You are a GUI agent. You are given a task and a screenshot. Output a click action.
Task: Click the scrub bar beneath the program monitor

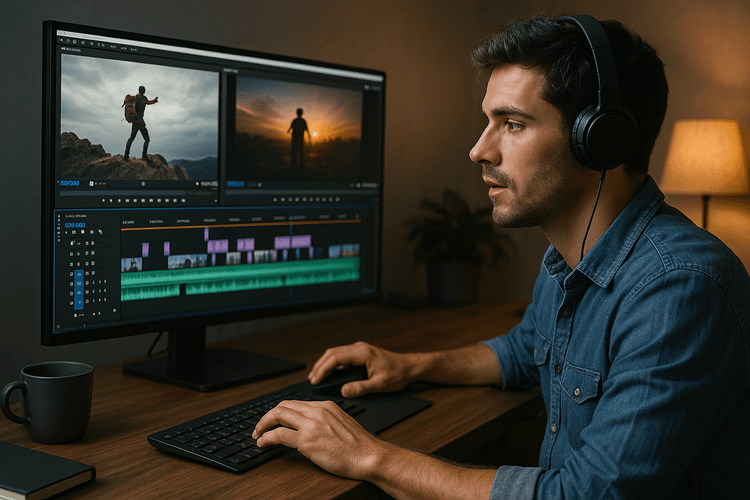301,193
